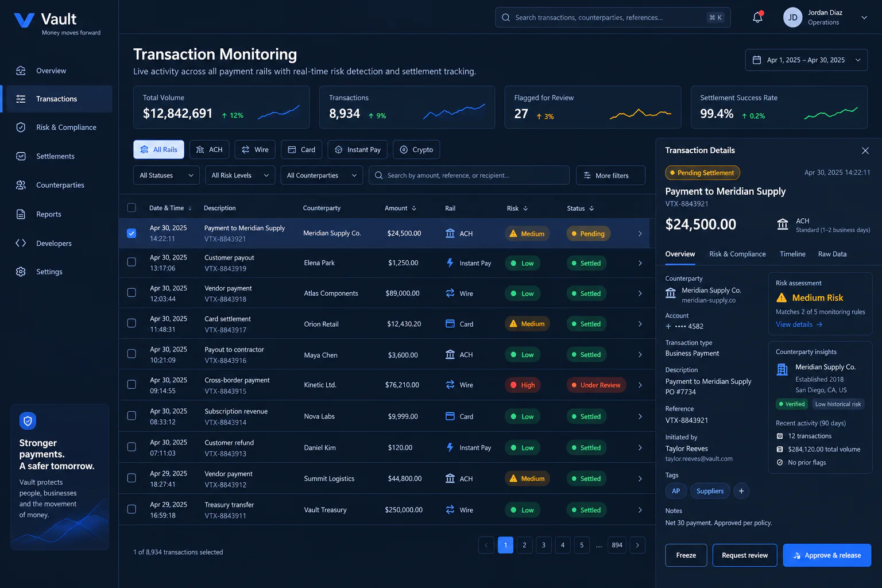Click the global search transactions field
This screenshot has height=588, width=882.
click(x=613, y=17)
